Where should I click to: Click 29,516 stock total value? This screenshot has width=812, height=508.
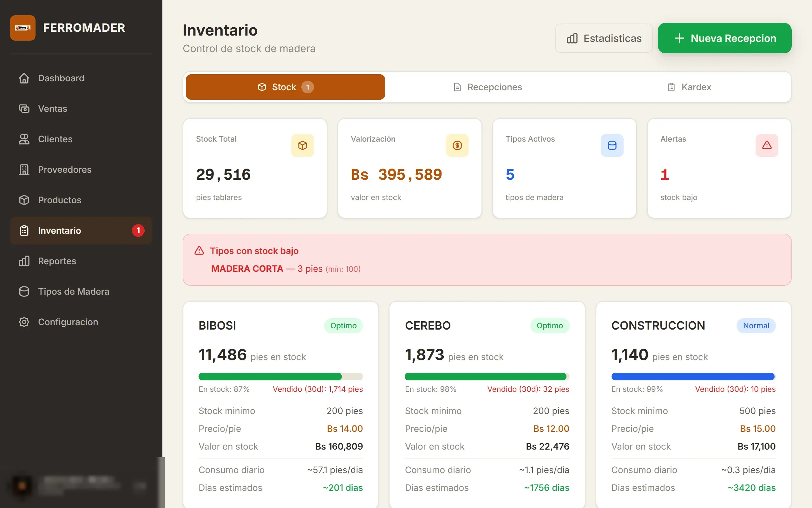point(223,174)
